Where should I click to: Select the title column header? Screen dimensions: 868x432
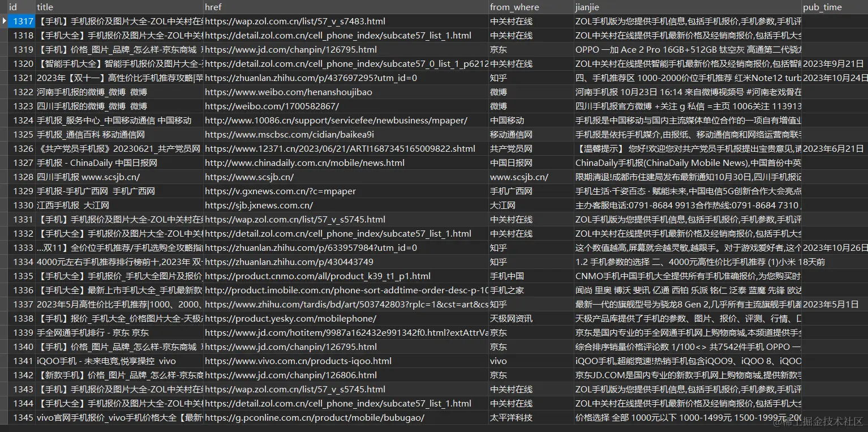(x=119, y=7)
